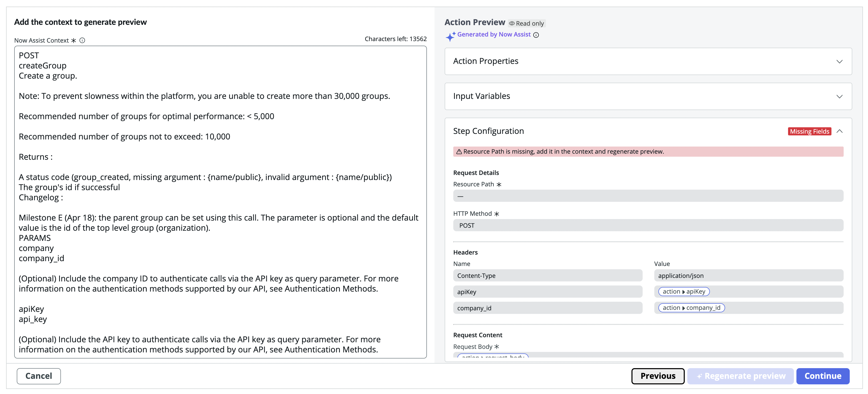868x394 pixels.
Task: Click the Name column label under Headers
Action: tap(462, 264)
